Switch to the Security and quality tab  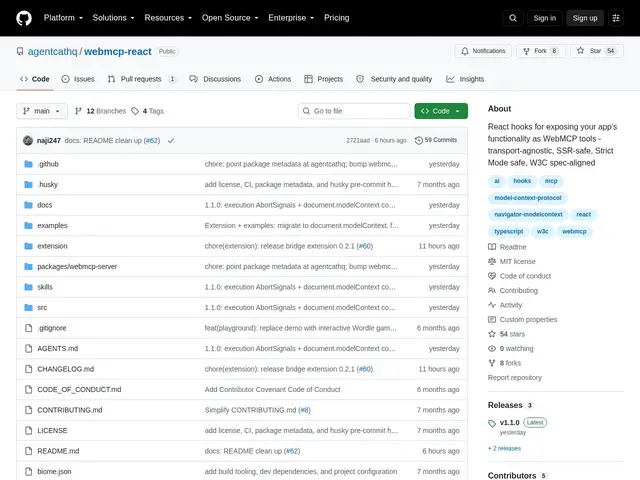tap(394, 79)
